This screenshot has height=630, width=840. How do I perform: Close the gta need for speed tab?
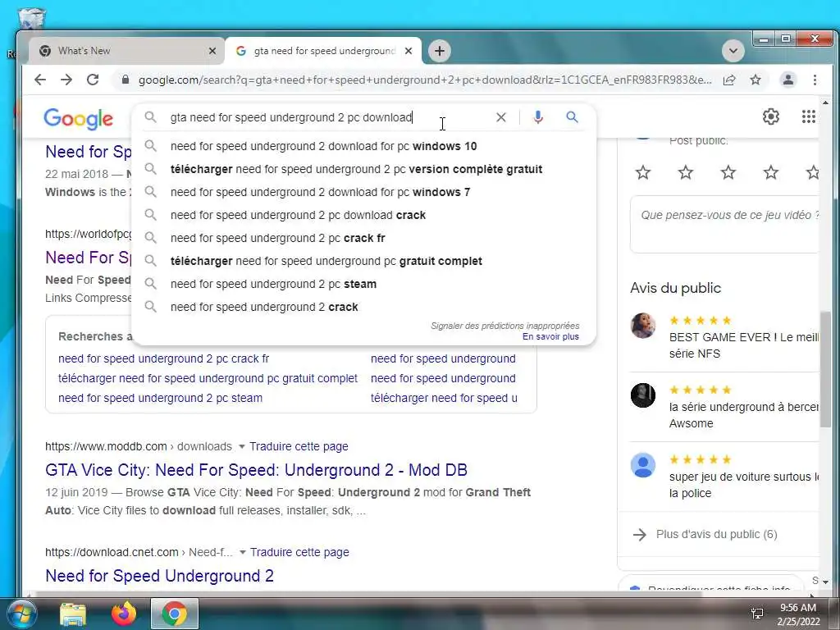coord(409,51)
